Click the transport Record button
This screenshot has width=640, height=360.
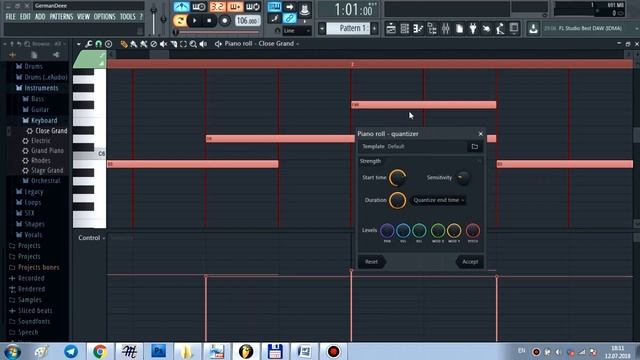(x=224, y=20)
